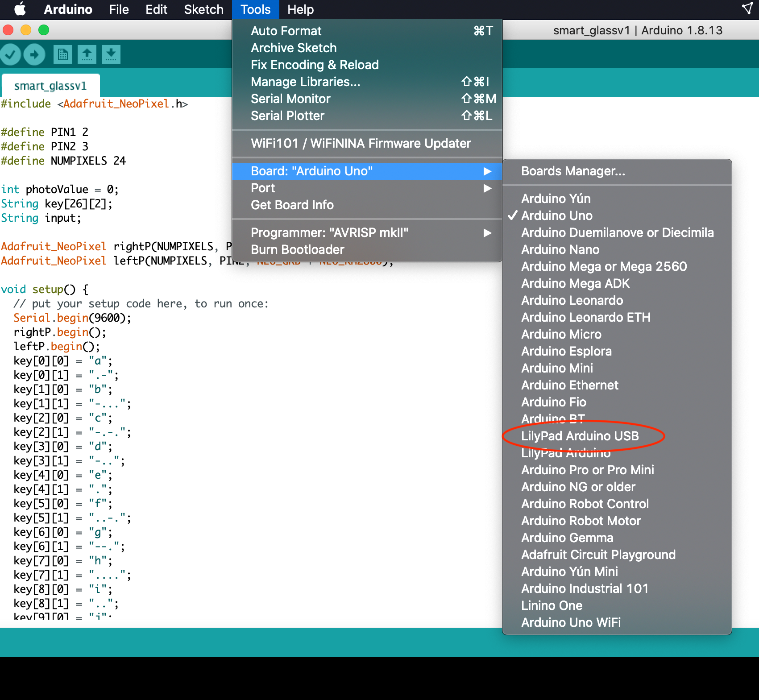The height and width of the screenshot is (700, 759).
Task: Choose the Arduino Yún Mini board
Action: coord(617,572)
